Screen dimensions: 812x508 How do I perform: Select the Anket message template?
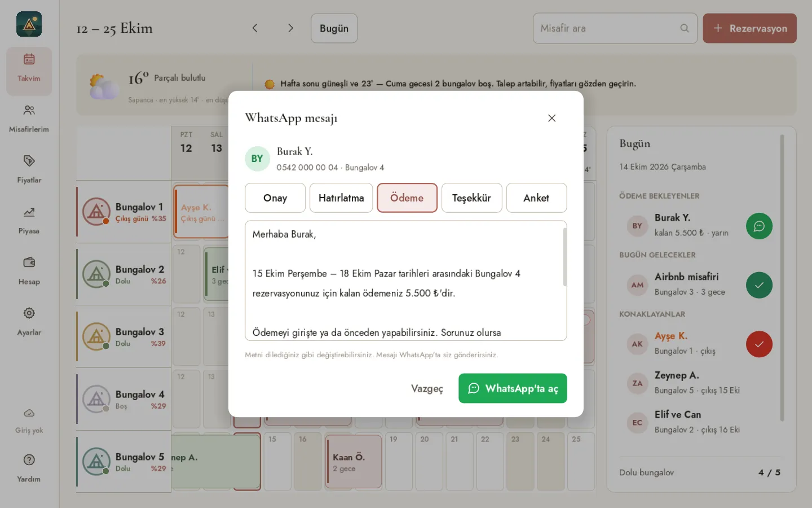pos(536,198)
